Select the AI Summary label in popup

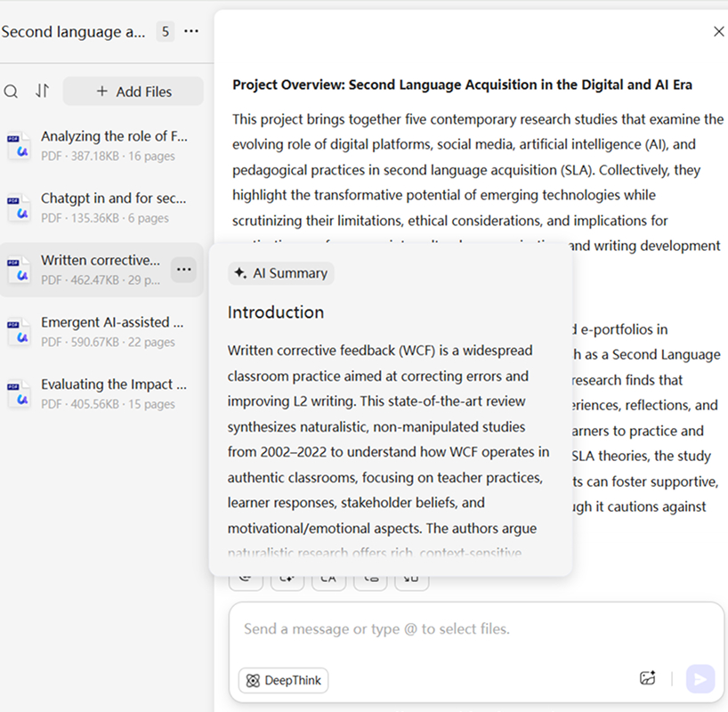click(281, 273)
